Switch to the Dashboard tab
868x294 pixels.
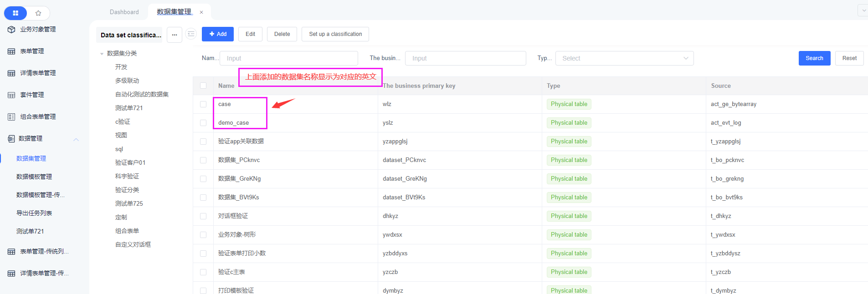coord(124,12)
